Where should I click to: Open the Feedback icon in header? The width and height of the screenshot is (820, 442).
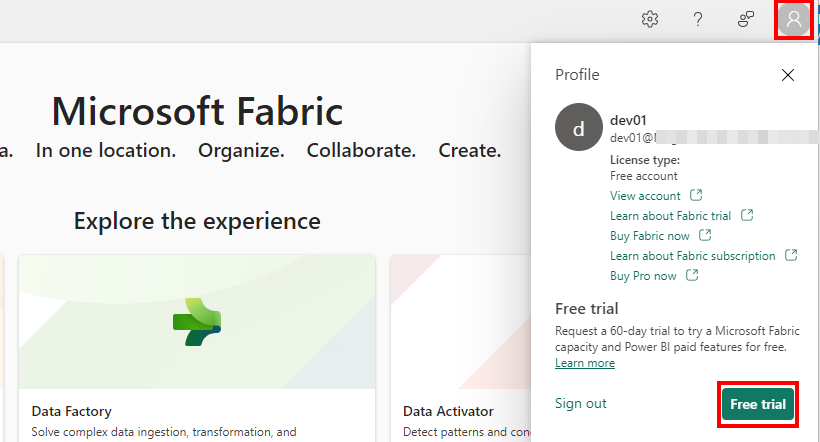[746, 19]
